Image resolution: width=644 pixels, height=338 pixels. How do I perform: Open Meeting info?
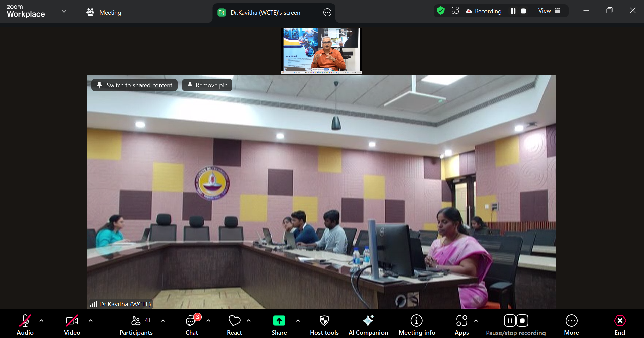(x=416, y=325)
